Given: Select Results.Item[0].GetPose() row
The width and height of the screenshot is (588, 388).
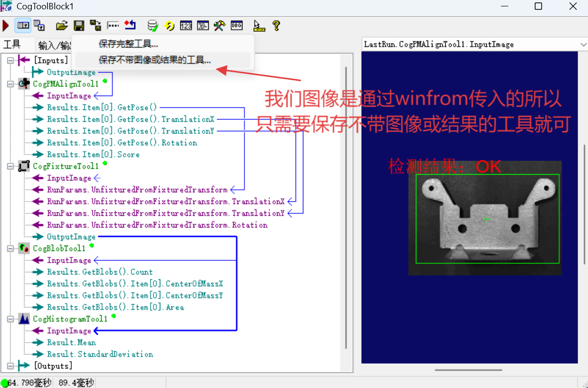Looking at the screenshot, I should (x=102, y=108).
